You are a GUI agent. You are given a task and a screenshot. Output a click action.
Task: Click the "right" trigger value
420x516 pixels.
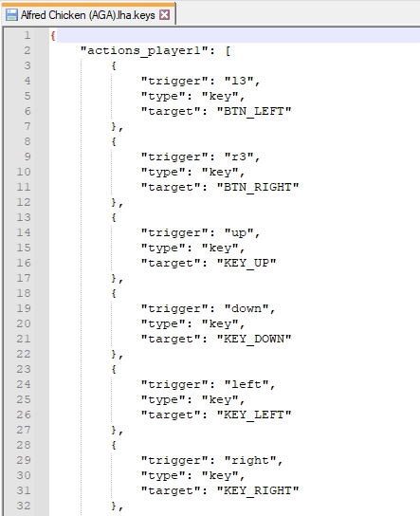tap(250, 460)
